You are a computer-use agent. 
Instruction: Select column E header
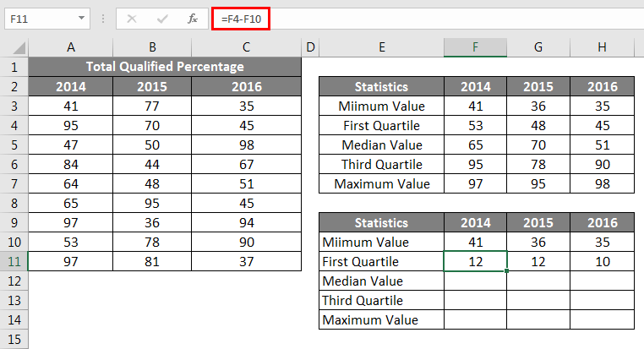[381, 47]
